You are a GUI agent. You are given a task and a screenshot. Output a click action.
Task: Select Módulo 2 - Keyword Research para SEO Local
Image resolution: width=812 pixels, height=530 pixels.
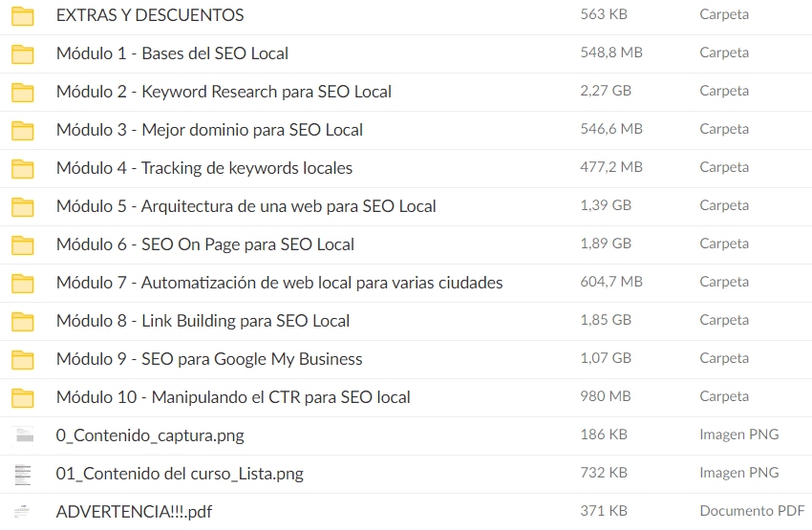(x=224, y=92)
